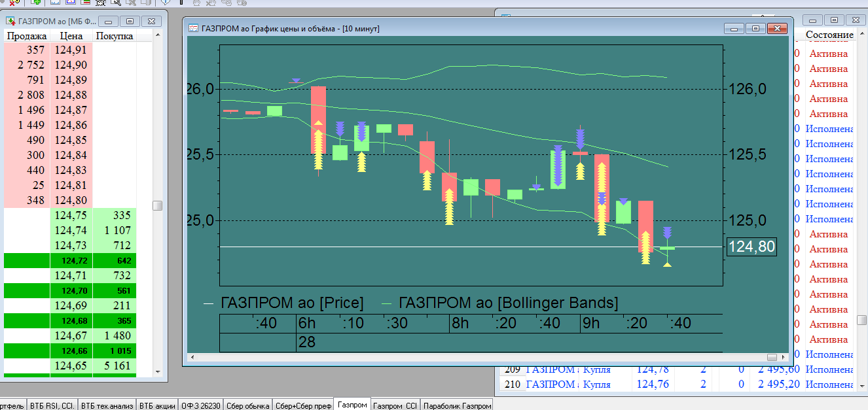The width and height of the screenshot is (868, 410).
Task: Click the 125,5 right price axis label
Action: tap(748, 155)
